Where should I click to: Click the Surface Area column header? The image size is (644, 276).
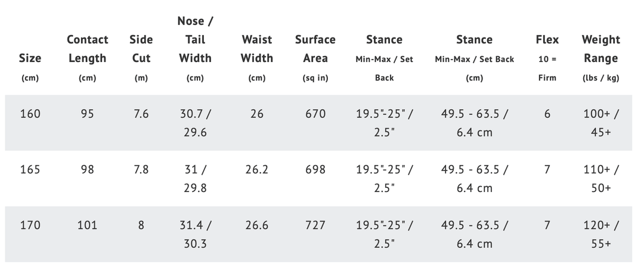315,49
